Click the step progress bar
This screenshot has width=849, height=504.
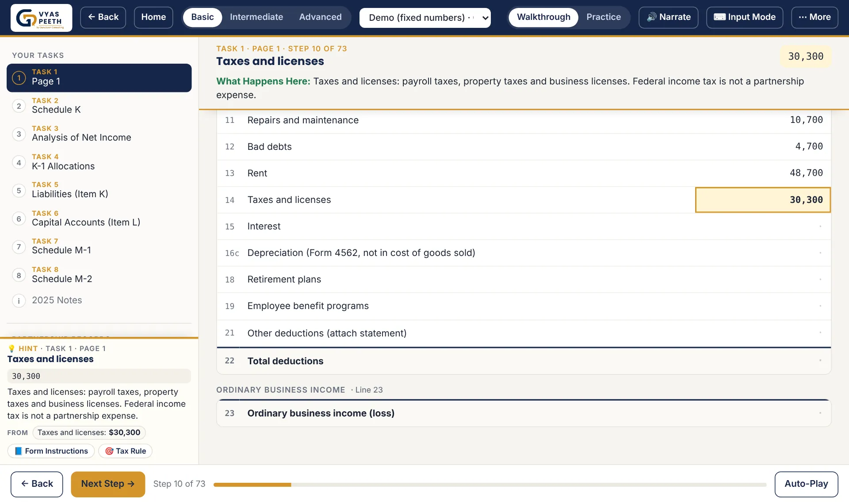pos(490,485)
